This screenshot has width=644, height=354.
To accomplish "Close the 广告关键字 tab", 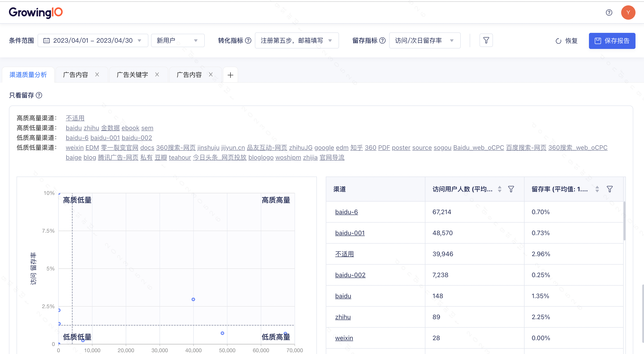I will click(x=157, y=75).
